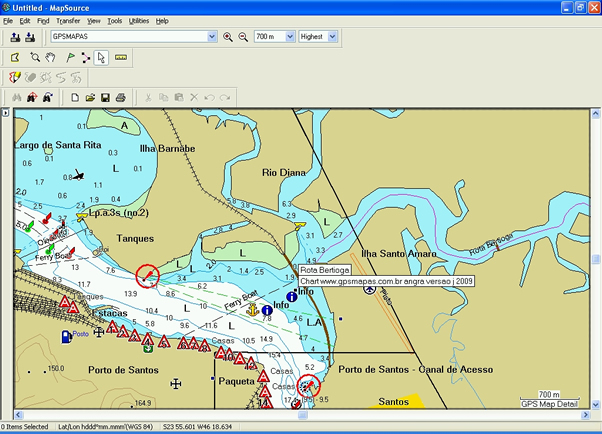Image resolution: width=602 pixels, height=434 pixels.
Task: Click the Zoom Out magnifier icon
Action: tap(242, 37)
